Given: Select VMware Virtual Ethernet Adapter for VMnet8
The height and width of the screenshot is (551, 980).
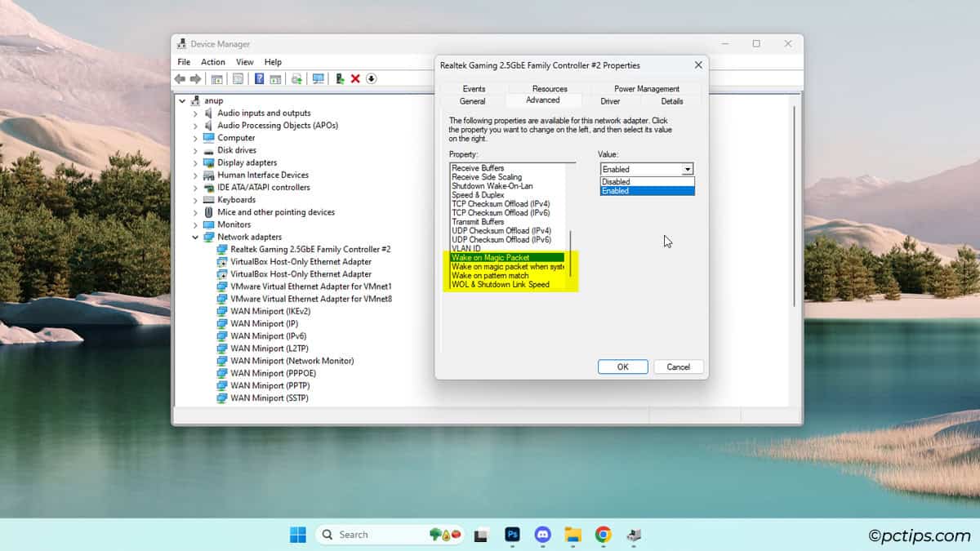Looking at the screenshot, I should point(311,299).
